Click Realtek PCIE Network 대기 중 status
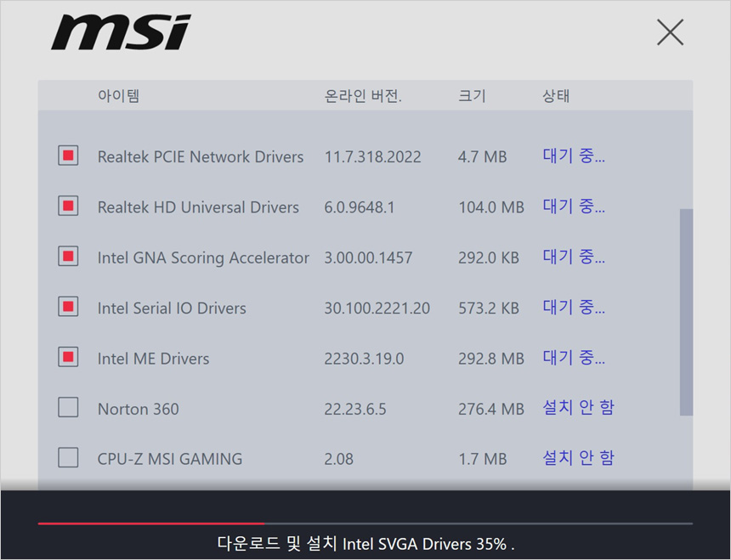This screenshot has width=731, height=560. pos(574,156)
